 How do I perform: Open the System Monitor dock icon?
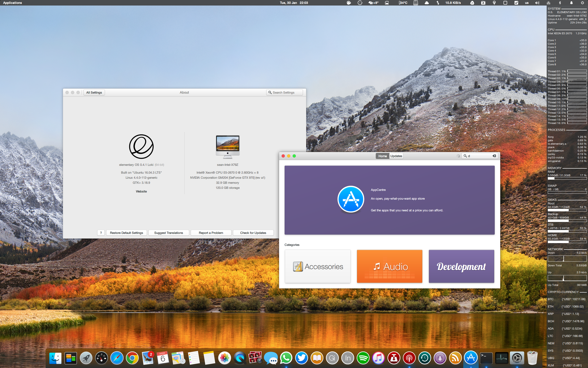(501, 358)
